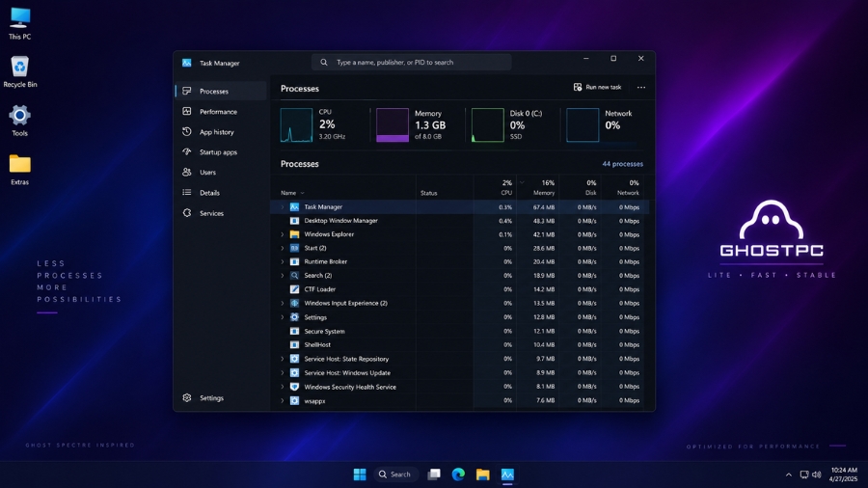Expand the Start (2) process group
This screenshot has height=488, width=868.
click(283, 249)
